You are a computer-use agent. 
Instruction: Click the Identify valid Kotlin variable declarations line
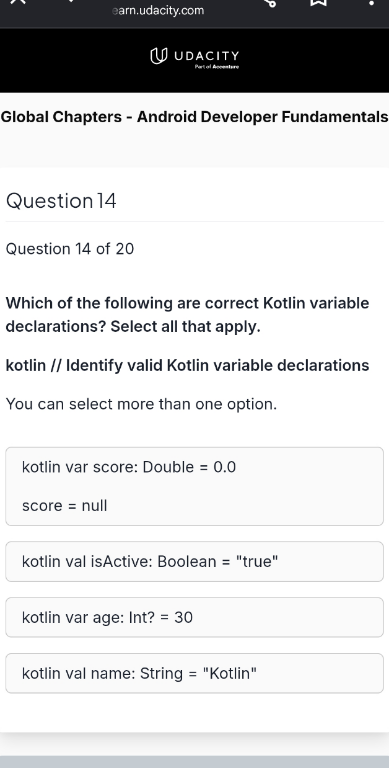point(187,365)
